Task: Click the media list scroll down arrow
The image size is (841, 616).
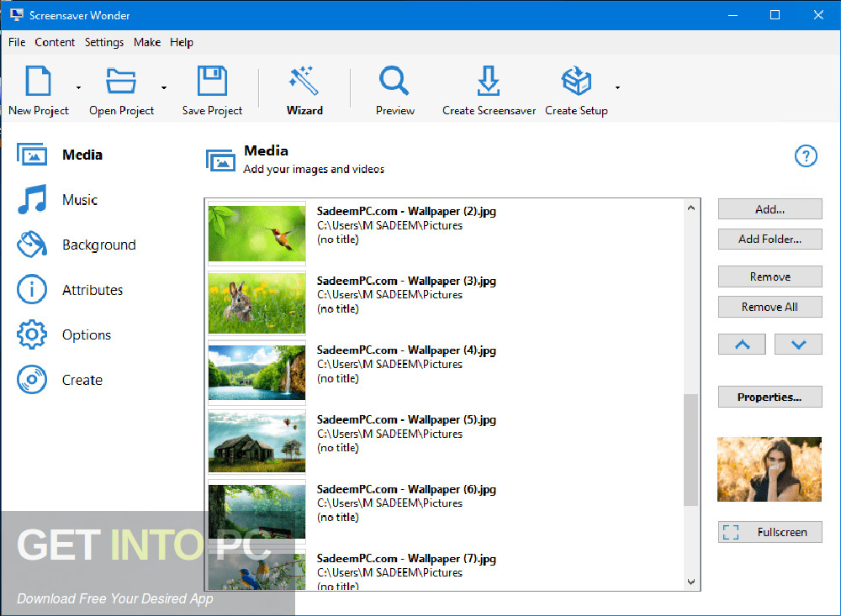Action: (690, 582)
